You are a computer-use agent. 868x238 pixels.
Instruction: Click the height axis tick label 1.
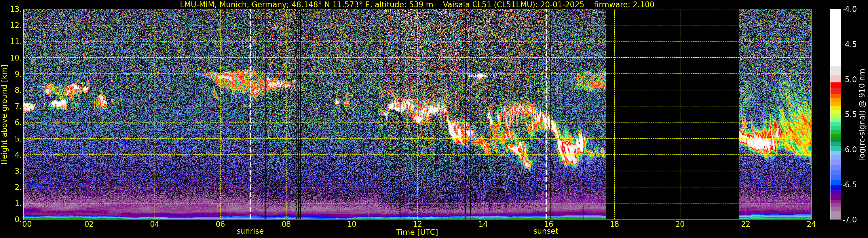[18, 203]
